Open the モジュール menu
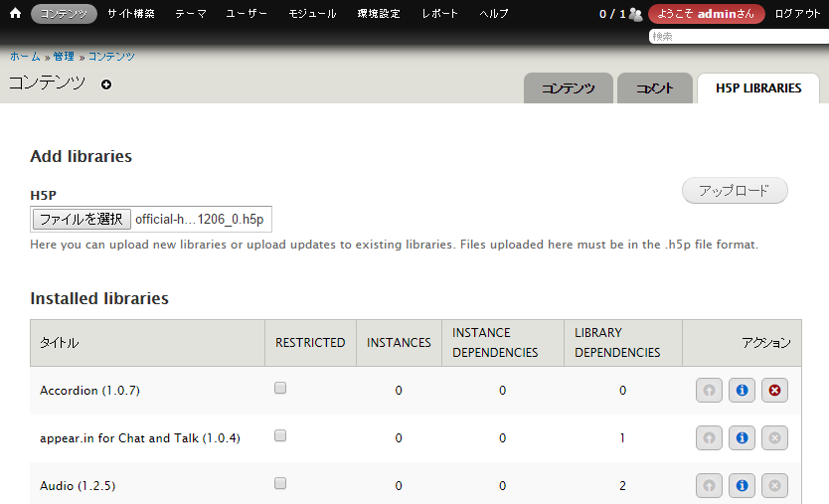Screen dimensions: 829x504 click(312, 14)
